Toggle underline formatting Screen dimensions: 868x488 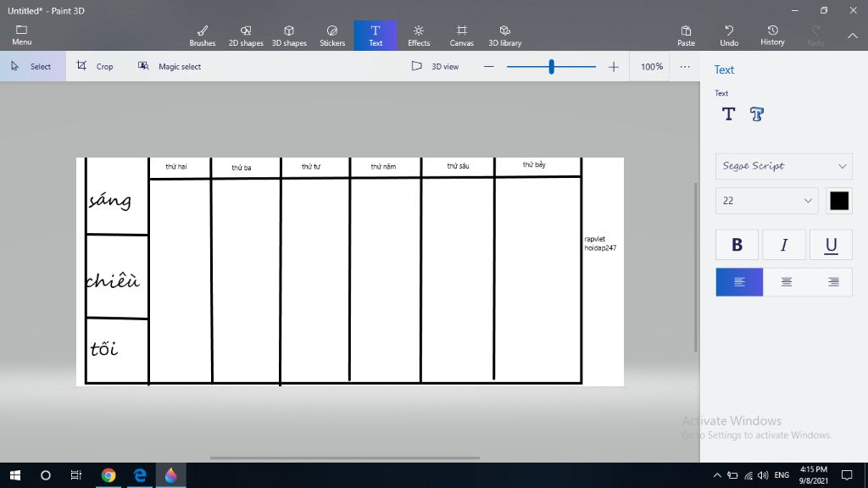831,245
